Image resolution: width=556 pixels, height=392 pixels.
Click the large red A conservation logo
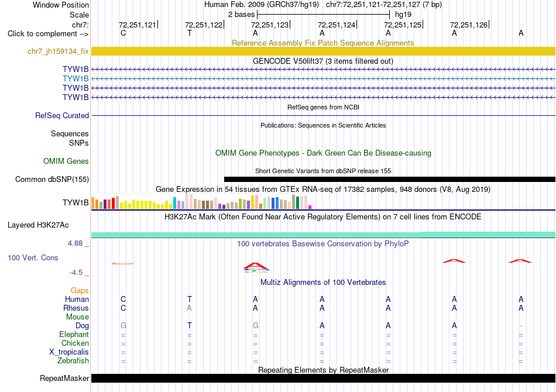tap(255, 266)
